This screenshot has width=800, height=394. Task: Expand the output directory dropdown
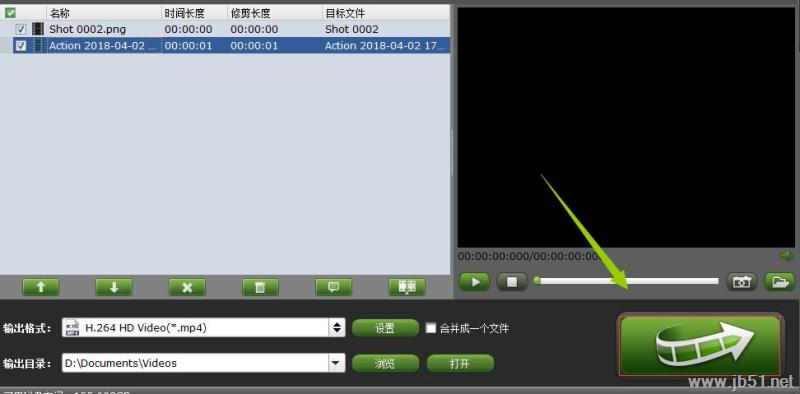click(x=335, y=363)
